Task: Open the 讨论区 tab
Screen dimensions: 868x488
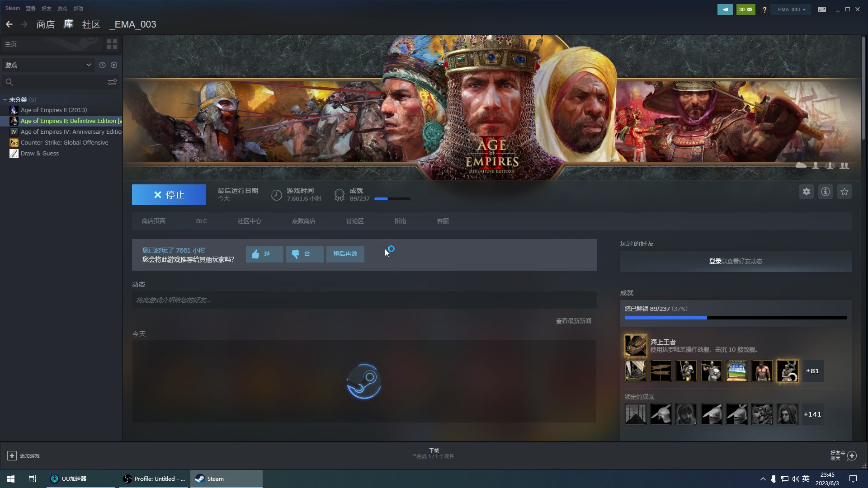Action: 355,221
